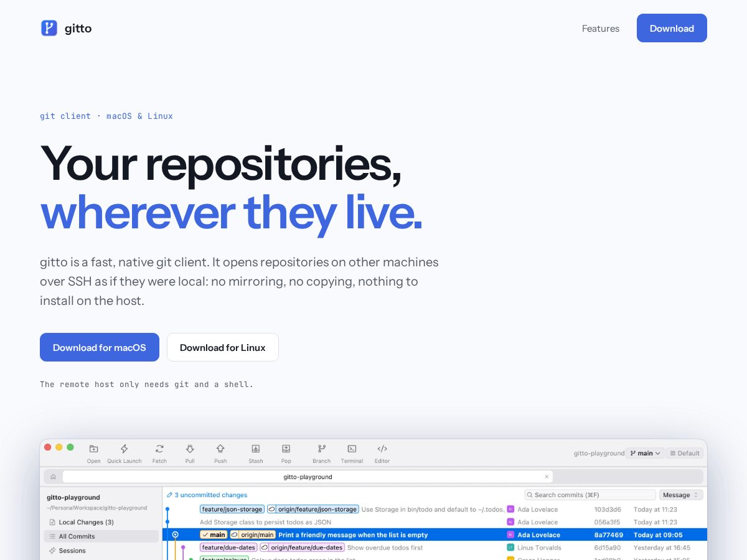The width and height of the screenshot is (747, 560).
Task: Click the origin/feature/json-storage remote label
Action: pos(312,509)
